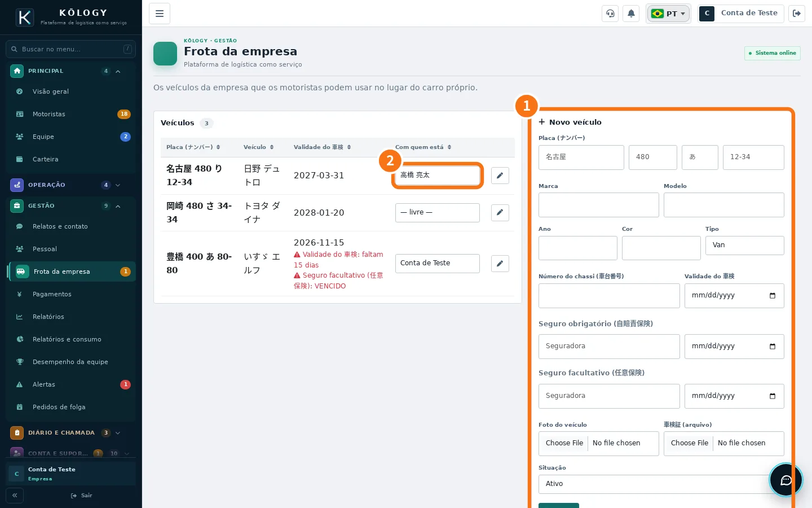Click the Kology logo icon

pyautogui.click(x=25, y=17)
